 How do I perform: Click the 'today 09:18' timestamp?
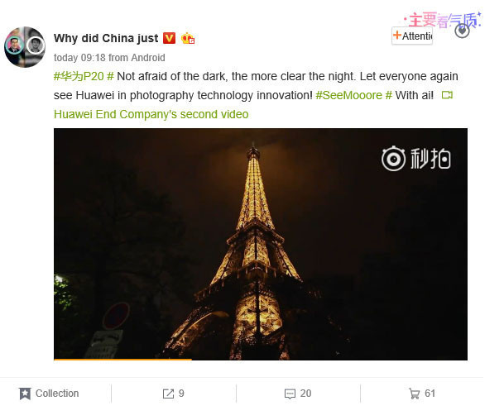coord(79,58)
